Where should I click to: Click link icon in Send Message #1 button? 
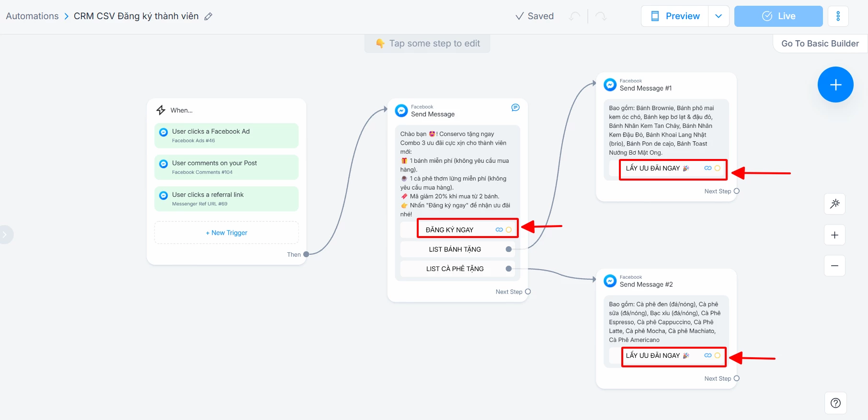(708, 168)
